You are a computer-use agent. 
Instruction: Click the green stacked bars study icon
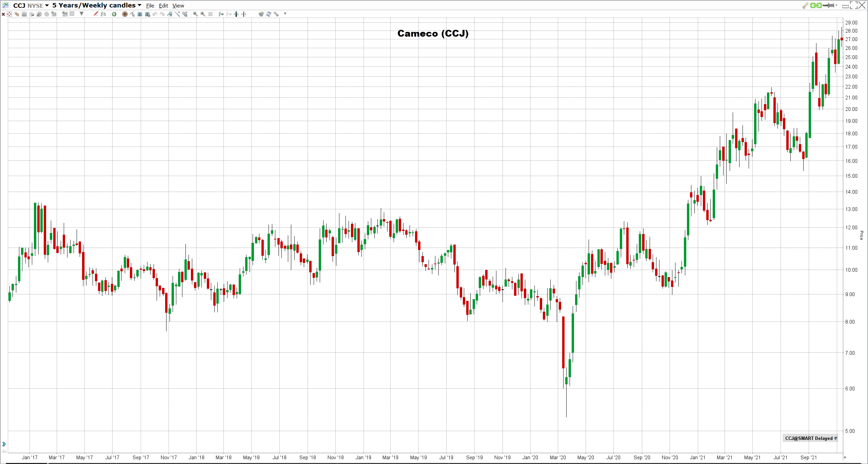coord(170,14)
